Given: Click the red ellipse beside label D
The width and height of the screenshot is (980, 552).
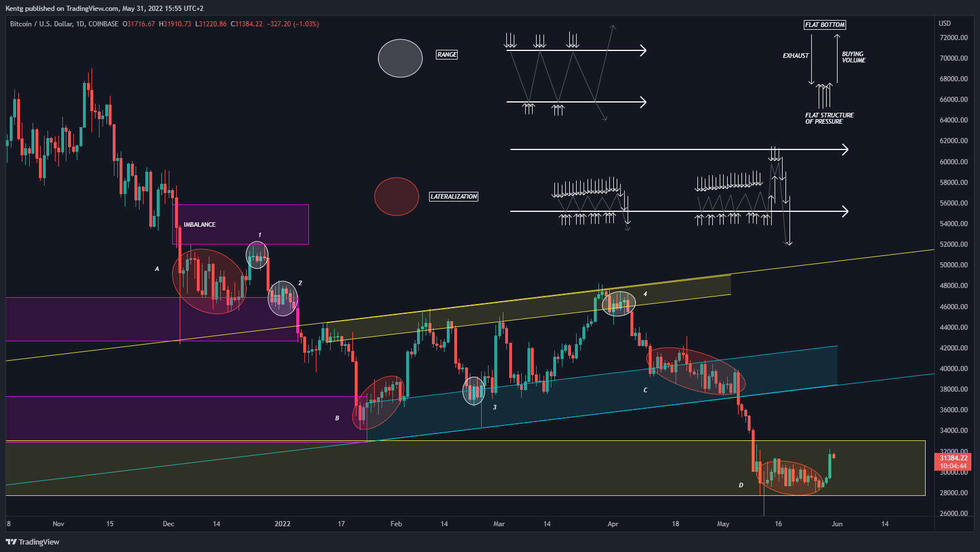Looking at the screenshot, I should click(x=790, y=478).
